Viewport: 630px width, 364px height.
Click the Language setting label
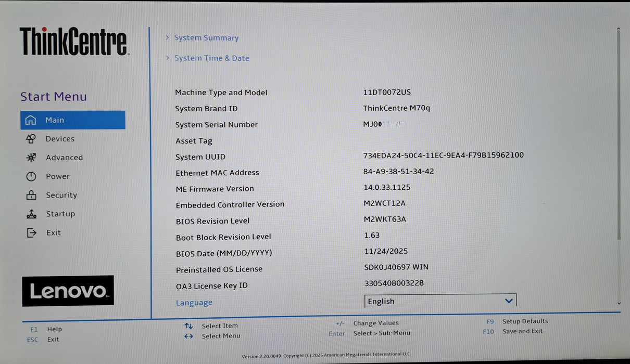[194, 303]
